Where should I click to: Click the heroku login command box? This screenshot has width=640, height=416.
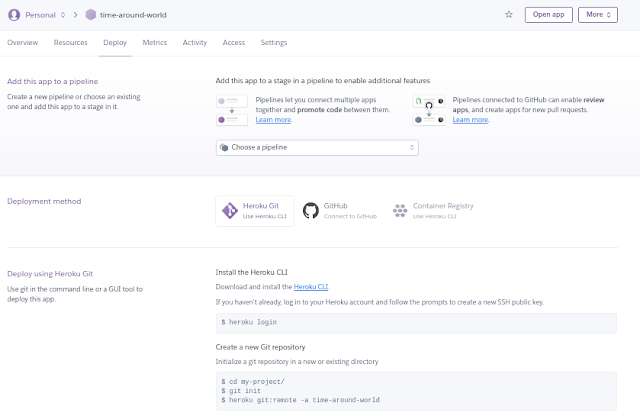point(416,323)
